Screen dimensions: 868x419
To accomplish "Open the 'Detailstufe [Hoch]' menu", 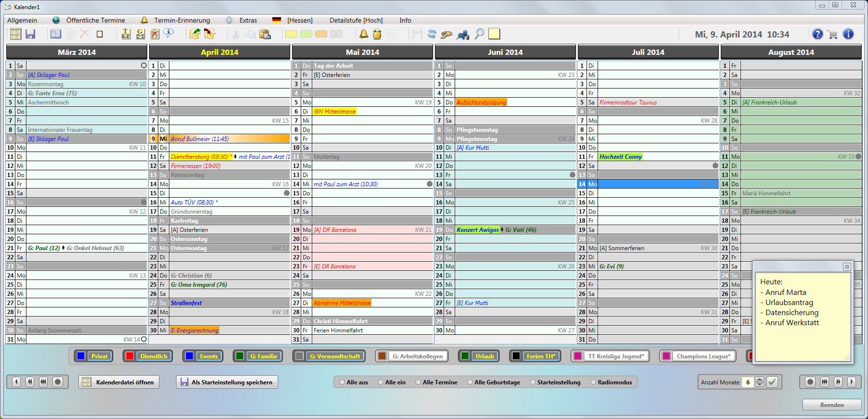I will [x=356, y=20].
